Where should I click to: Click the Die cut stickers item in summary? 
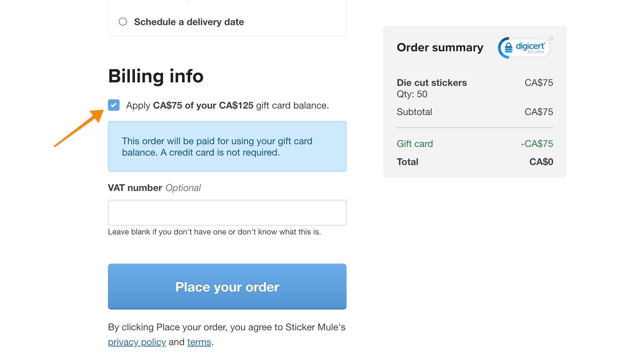pyautogui.click(x=432, y=83)
